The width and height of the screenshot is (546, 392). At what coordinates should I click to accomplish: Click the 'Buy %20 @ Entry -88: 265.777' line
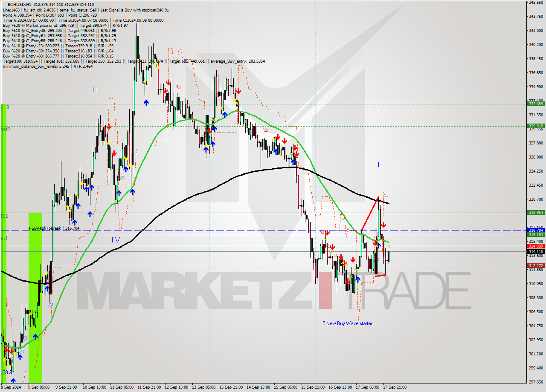(x=58, y=56)
